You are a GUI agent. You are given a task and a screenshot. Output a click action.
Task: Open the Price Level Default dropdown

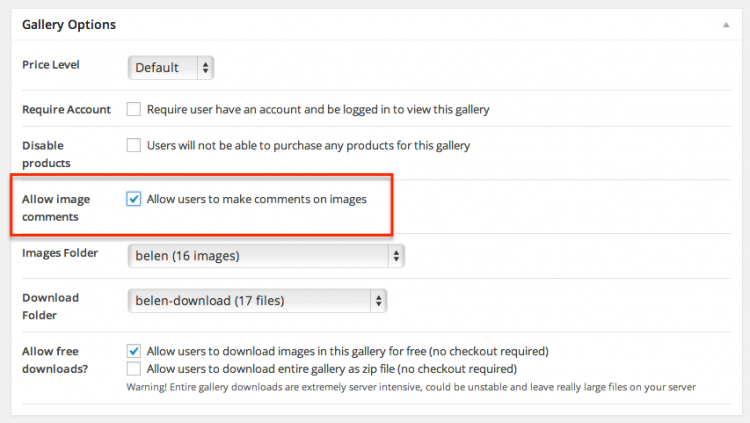[x=171, y=67]
